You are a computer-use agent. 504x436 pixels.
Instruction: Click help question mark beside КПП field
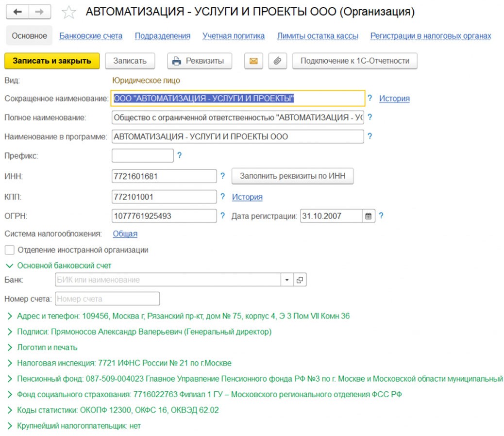[x=222, y=196]
